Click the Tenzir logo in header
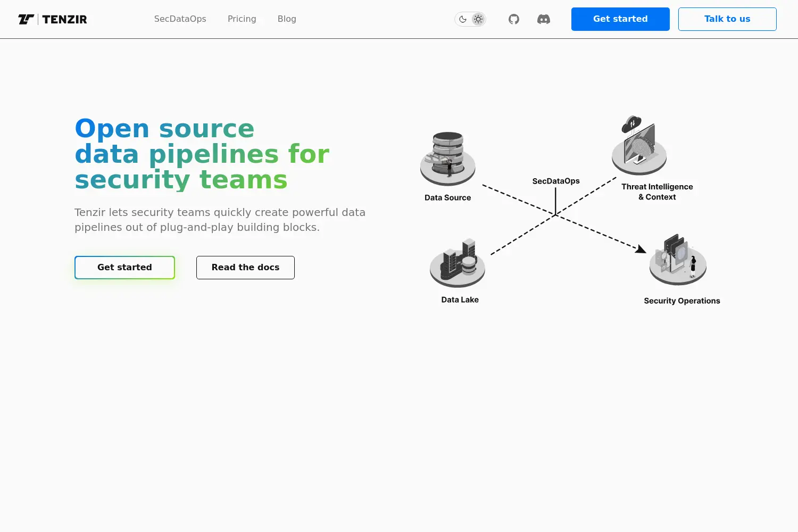798x532 pixels. [x=53, y=19]
